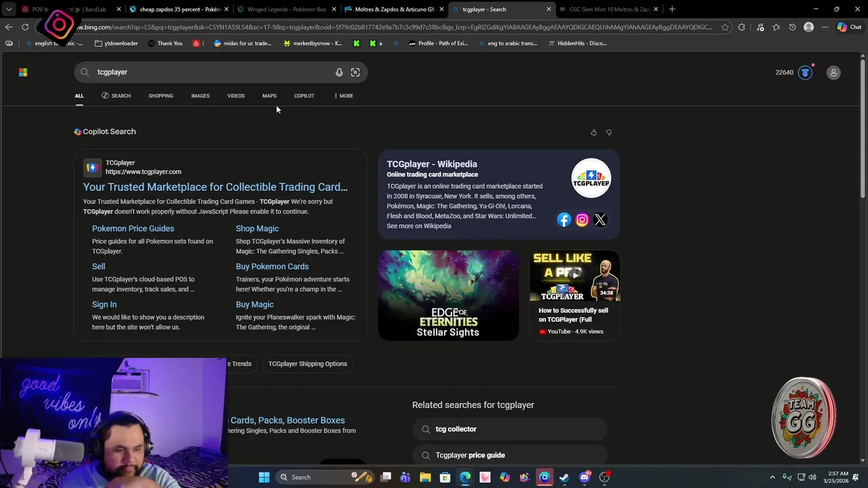Select the ALL results tab
This screenshot has width=868, height=488.
click(x=79, y=96)
